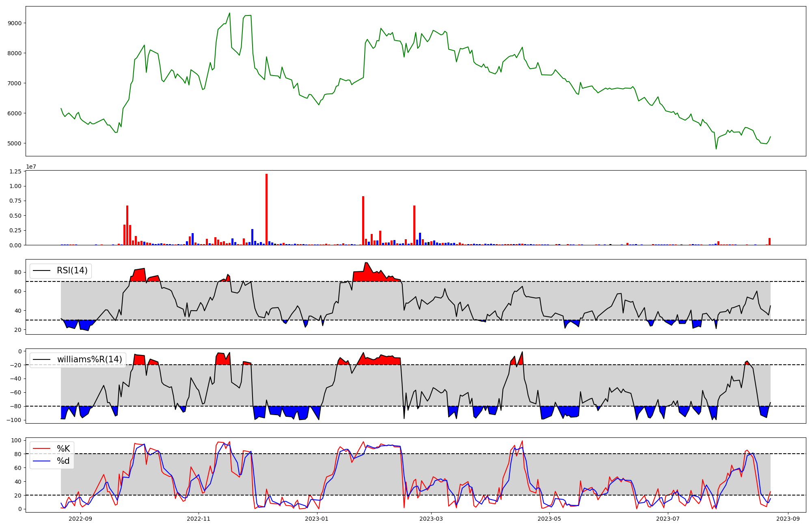Click the 80 tick on RSI axis

tap(17, 272)
